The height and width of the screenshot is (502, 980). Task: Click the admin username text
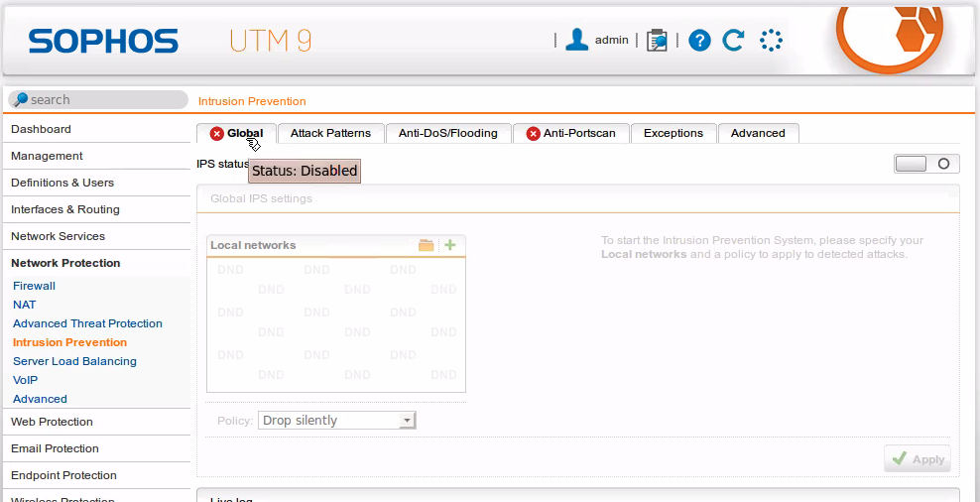[611, 40]
